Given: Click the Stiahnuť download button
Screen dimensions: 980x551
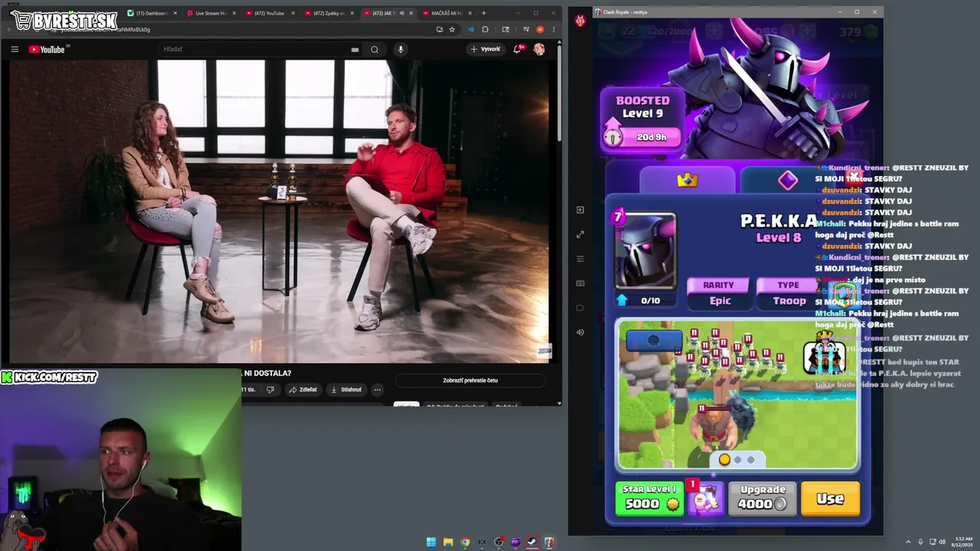Looking at the screenshot, I should pos(345,390).
